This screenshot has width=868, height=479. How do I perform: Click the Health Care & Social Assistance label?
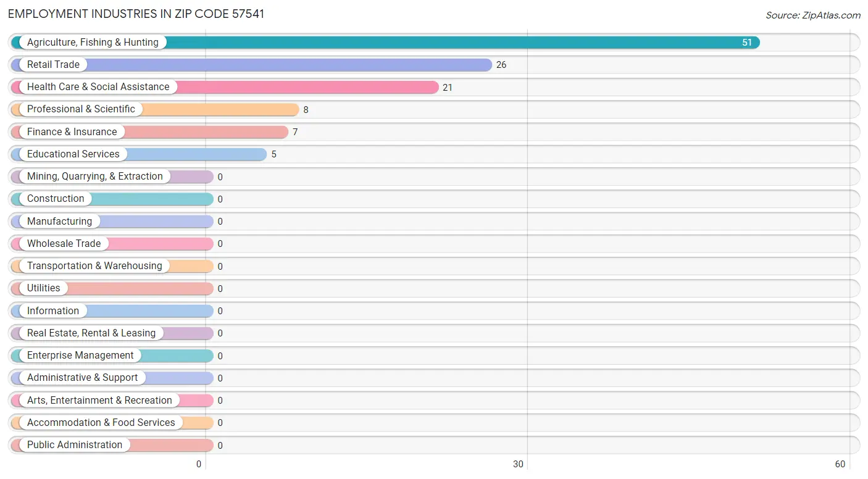[x=98, y=87]
